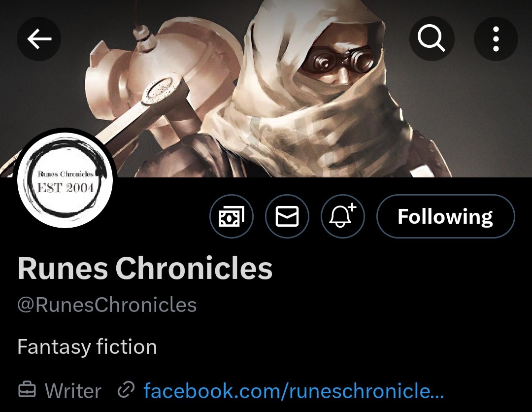The width and height of the screenshot is (532, 412).
Task: Open the facebook.com/runeschronicle link
Action: (294, 391)
